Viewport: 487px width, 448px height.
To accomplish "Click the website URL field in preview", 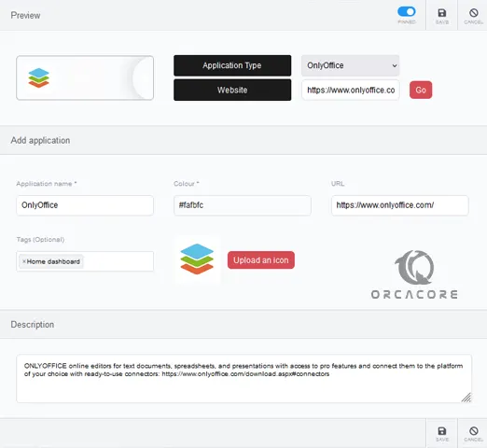I will pyautogui.click(x=351, y=90).
